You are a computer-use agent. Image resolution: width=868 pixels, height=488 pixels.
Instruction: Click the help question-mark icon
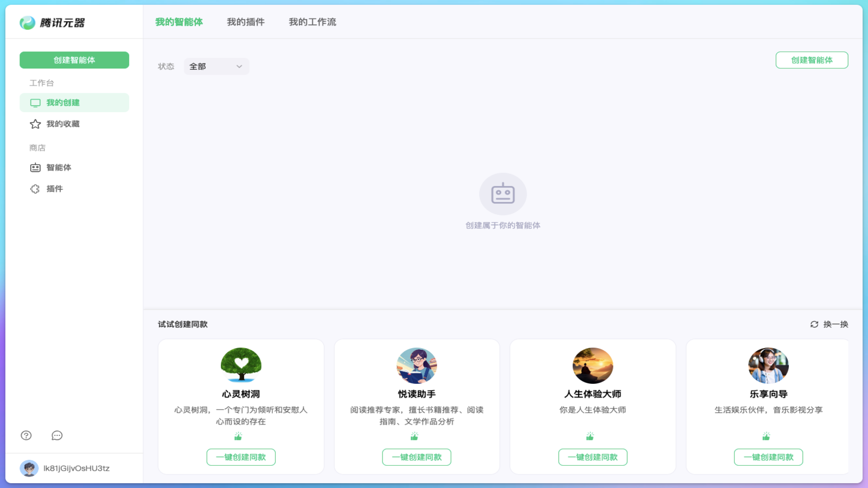pyautogui.click(x=25, y=435)
